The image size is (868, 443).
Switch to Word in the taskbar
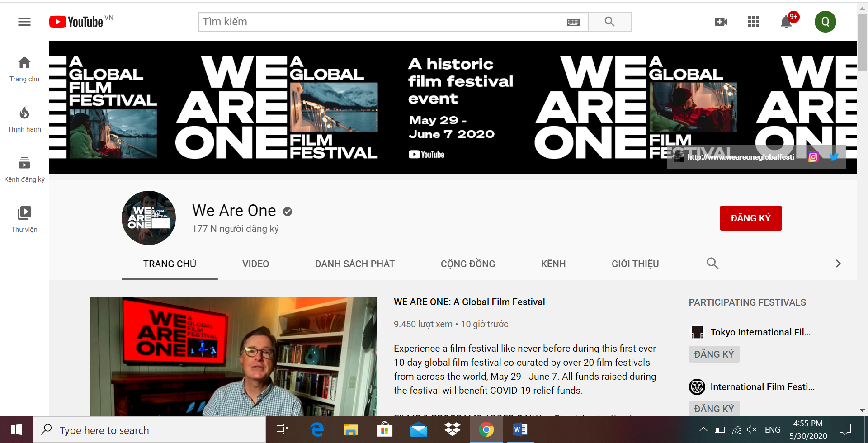click(x=520, y=429)
